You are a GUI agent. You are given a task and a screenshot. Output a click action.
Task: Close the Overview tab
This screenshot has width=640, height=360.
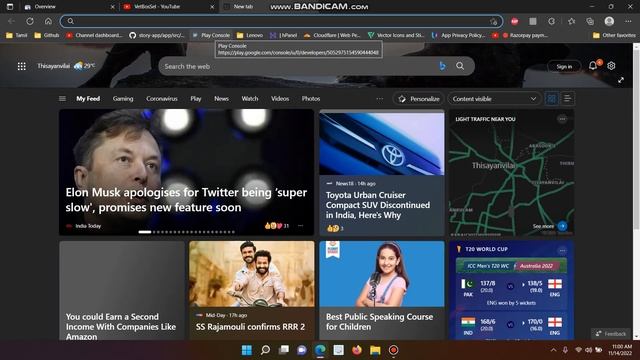[x=113, y=7]
